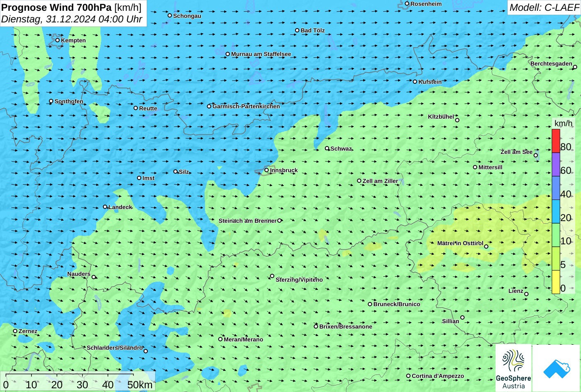Click the Matrei in Osttirol marker dot

[x=486, y=247]
